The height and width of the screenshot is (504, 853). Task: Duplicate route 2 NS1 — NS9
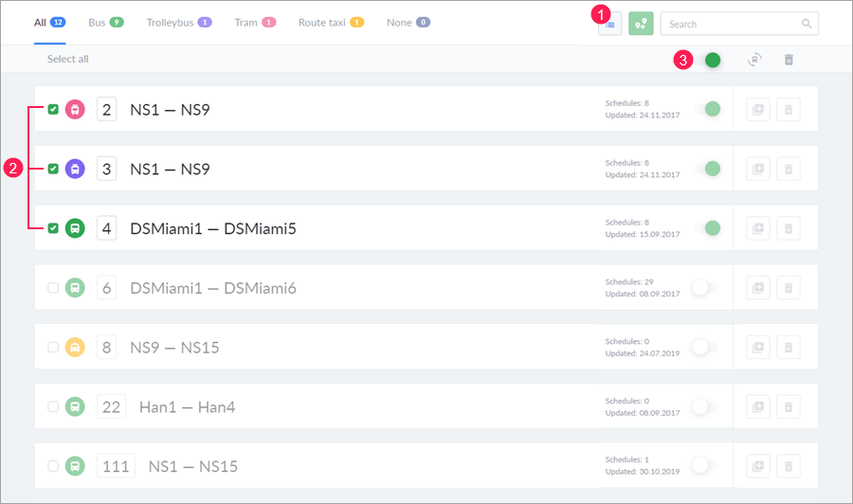(x=758, y=110)
